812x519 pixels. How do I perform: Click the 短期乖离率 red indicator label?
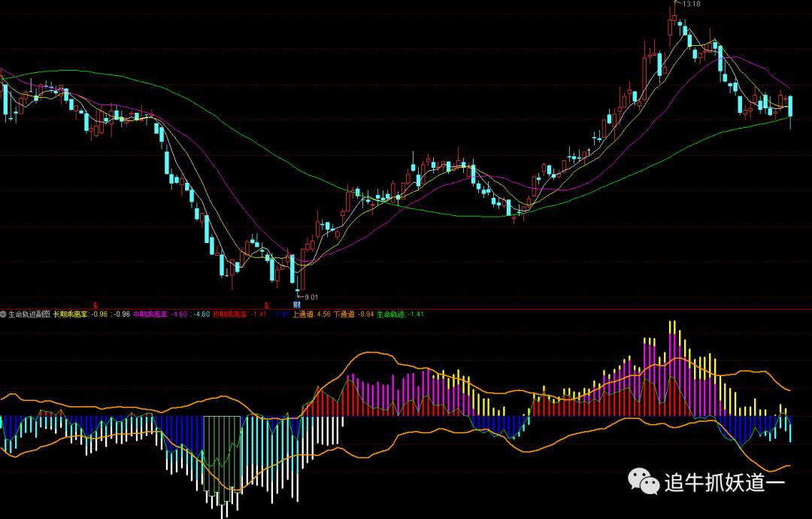click(230, 314)
